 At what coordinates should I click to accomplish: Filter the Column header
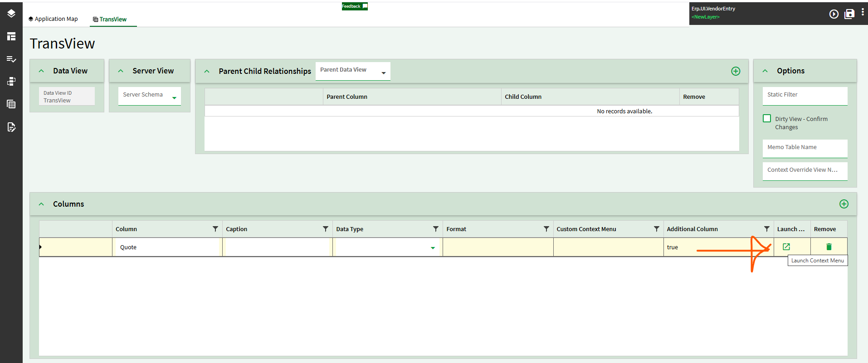[x=215, y=229]
